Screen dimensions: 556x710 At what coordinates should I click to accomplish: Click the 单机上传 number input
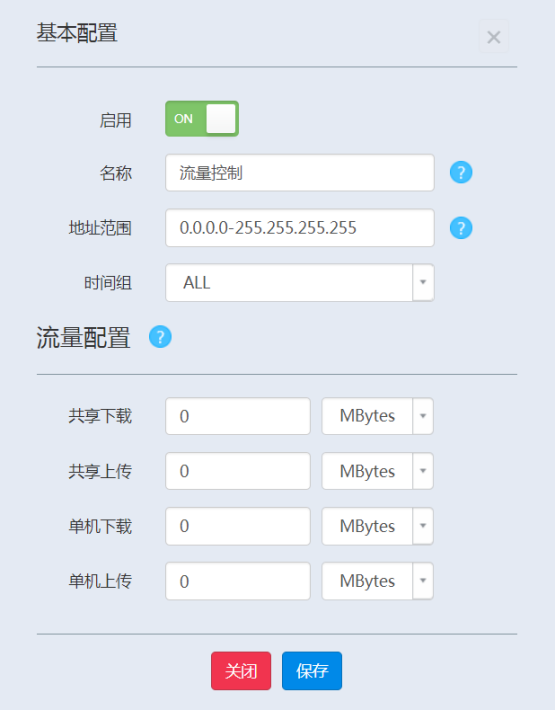238,581
